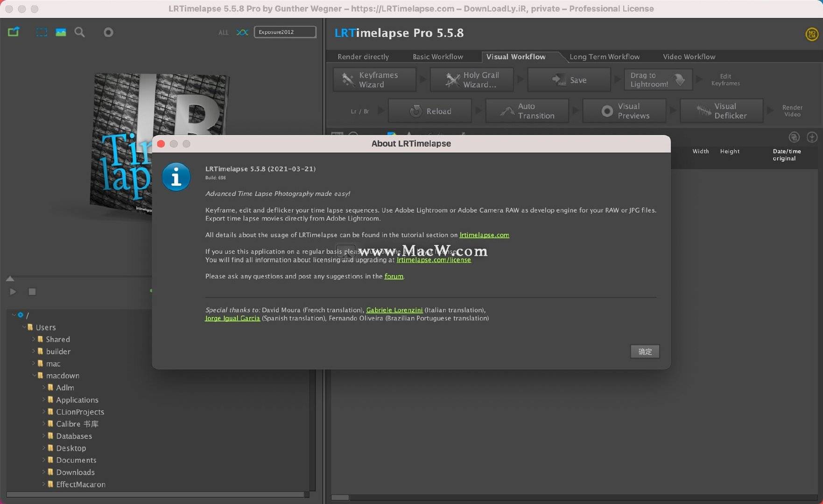
Task: Click the preview position triangle marker
Action: click(10, 279)
